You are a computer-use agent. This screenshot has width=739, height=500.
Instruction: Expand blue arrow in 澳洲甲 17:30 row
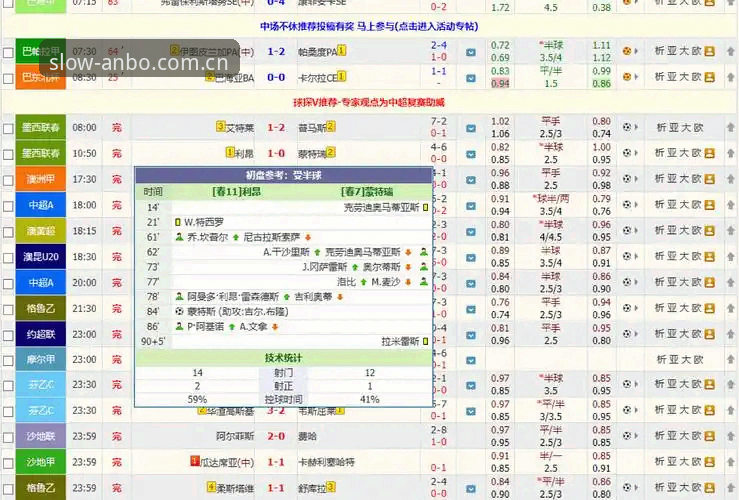pyautogui.click(x=470, y=180)
